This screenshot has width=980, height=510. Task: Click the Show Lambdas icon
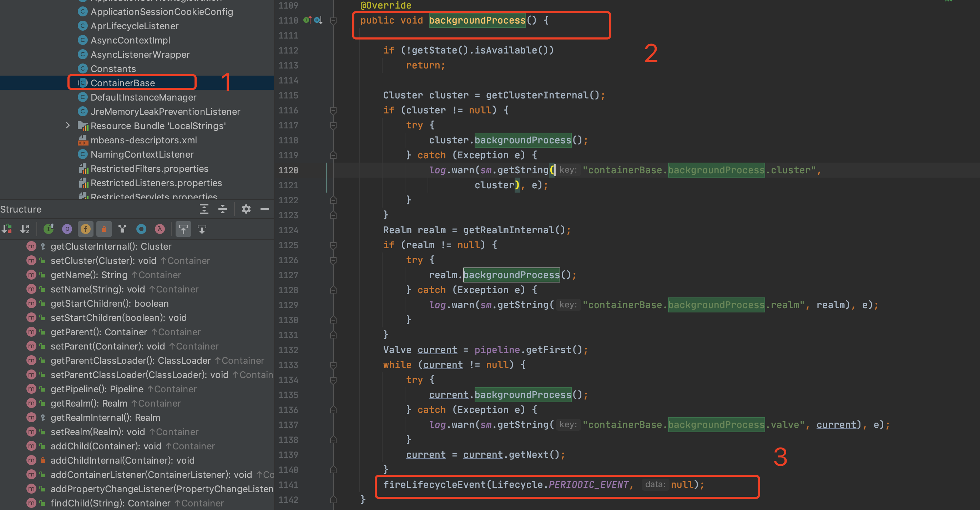(160, 229)
